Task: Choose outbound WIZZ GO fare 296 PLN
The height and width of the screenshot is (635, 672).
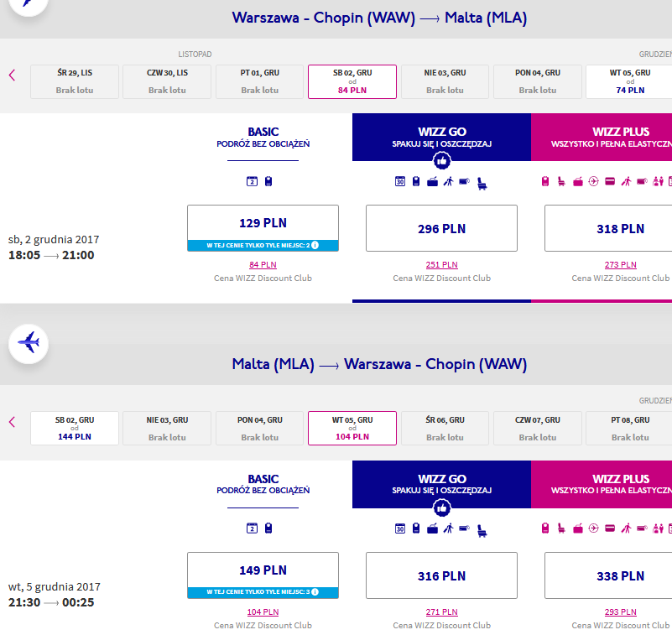Action: tap(441, 228)
